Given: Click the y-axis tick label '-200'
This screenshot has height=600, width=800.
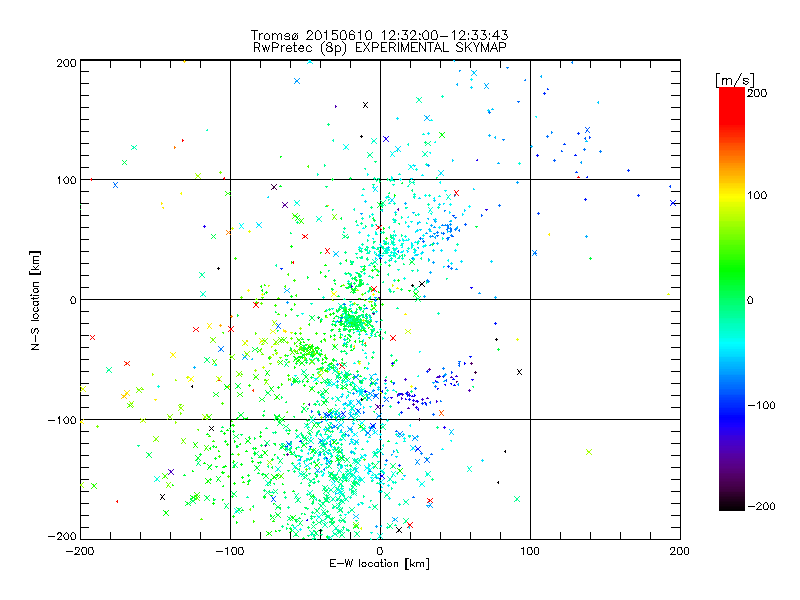Looking at the screenshot, I should point(62,536).
